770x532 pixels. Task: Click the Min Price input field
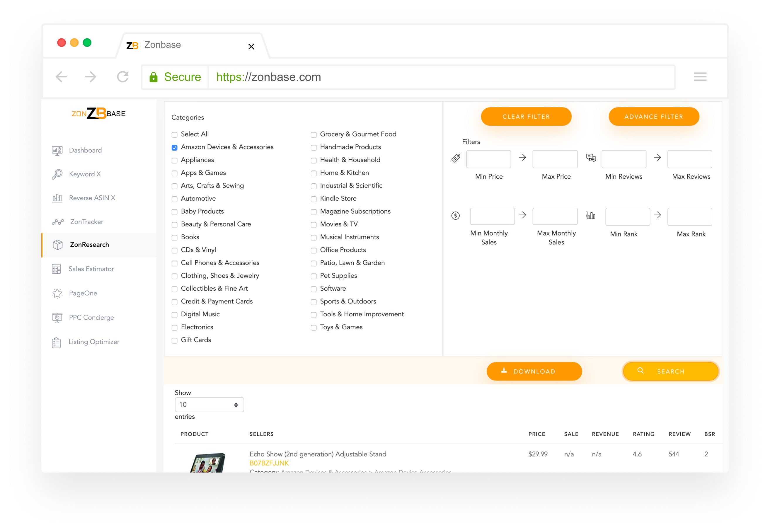click(488, 159)
